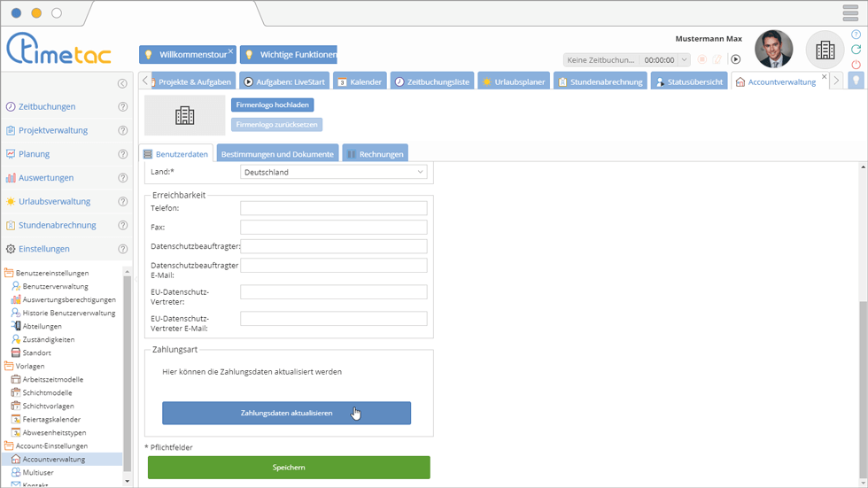Collapse the Vorlagen folder in tree
The width and height of the screenshot is (868, 488).
(10, 366)
